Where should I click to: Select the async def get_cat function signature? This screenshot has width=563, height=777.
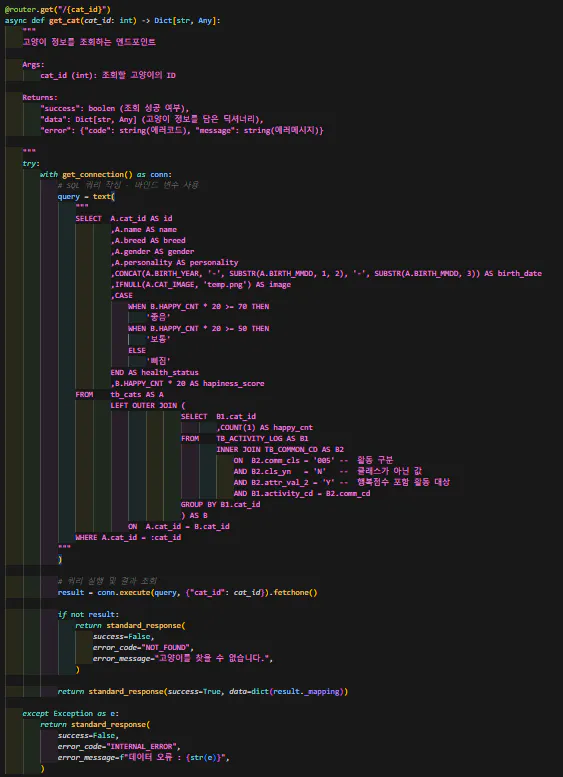(113, 21)
